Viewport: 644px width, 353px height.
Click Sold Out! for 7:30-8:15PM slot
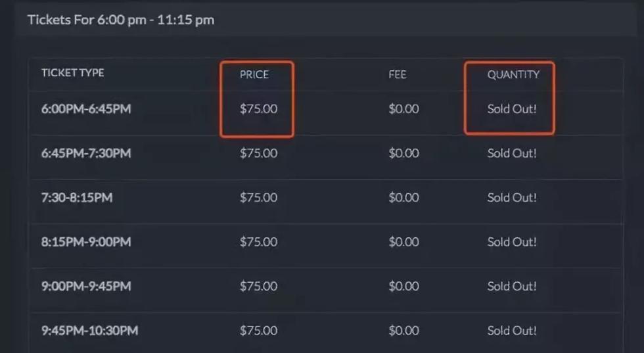tap(512, 197)
